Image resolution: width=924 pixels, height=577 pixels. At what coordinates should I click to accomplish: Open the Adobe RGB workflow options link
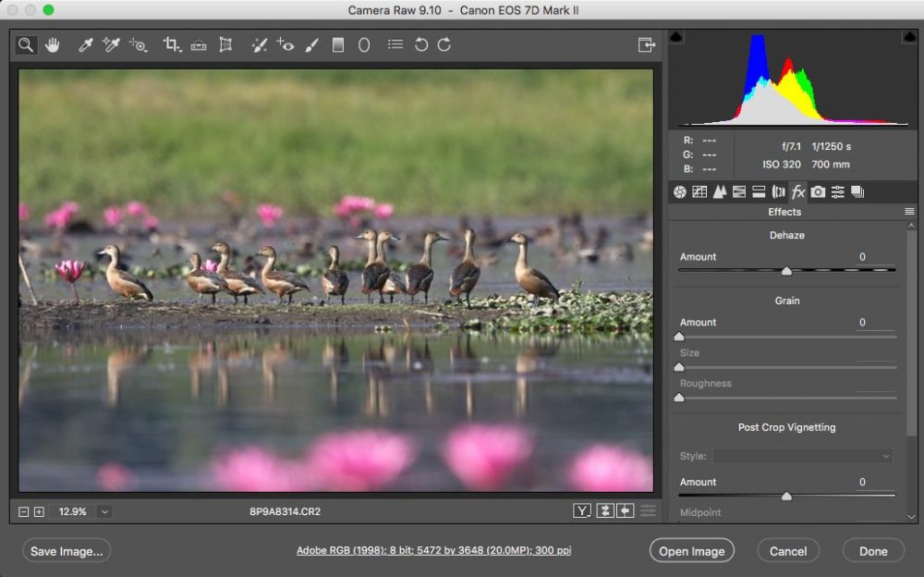[x=432, y=550]
